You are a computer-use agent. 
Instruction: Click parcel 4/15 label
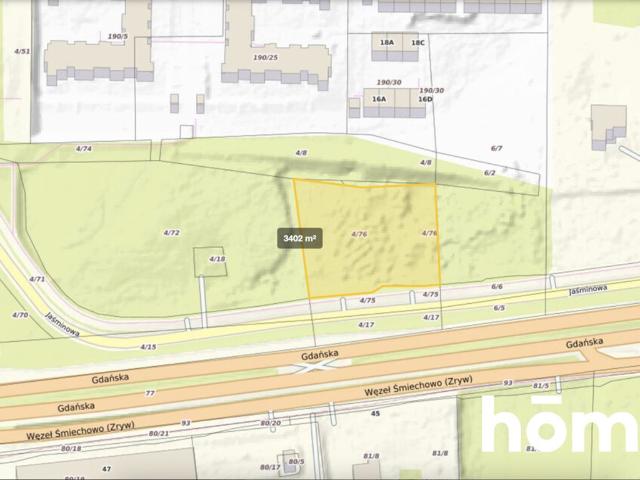point(148,346)
